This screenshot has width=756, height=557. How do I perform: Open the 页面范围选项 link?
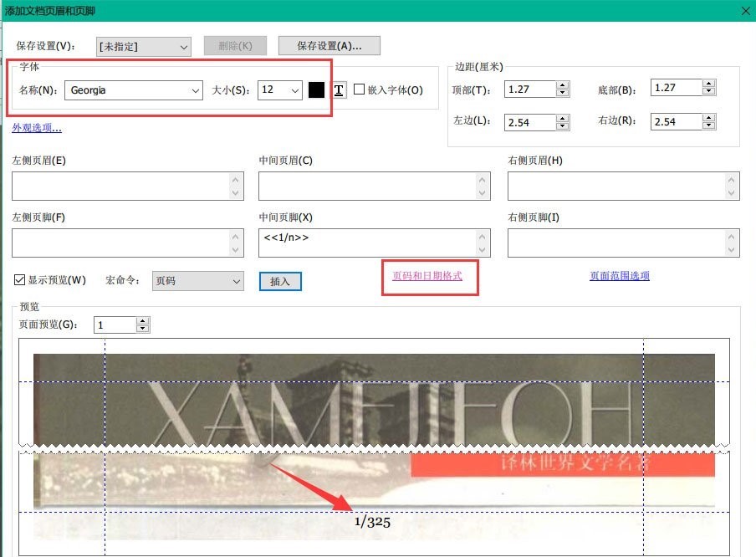pos(619,275)
